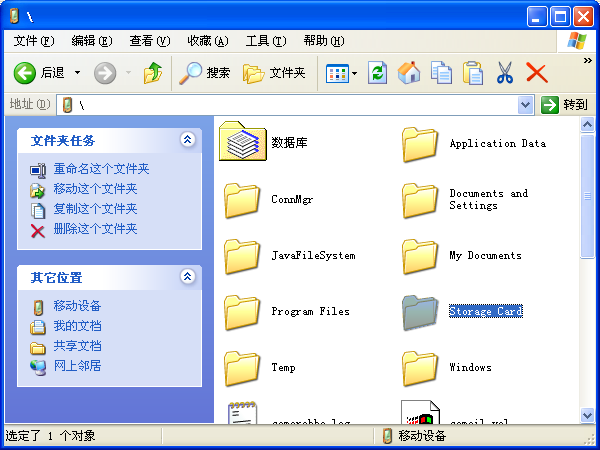
Task: Click the Home toolbar icon
Action: click(409, 73)
